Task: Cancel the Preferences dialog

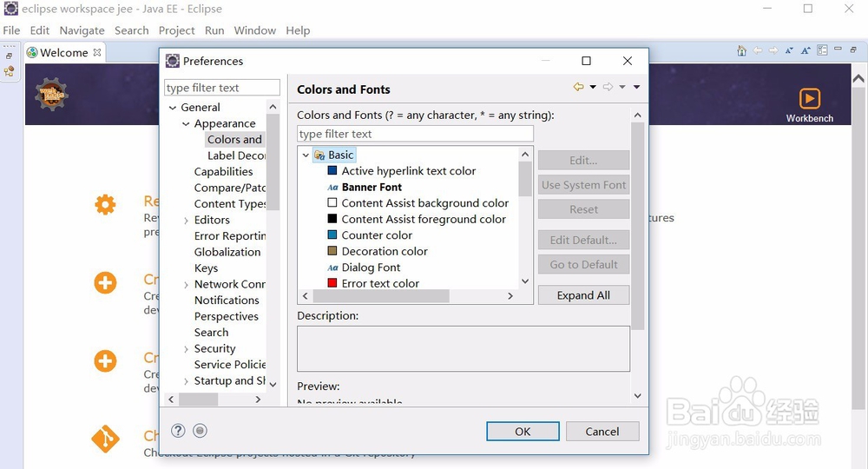Action: 602,432
